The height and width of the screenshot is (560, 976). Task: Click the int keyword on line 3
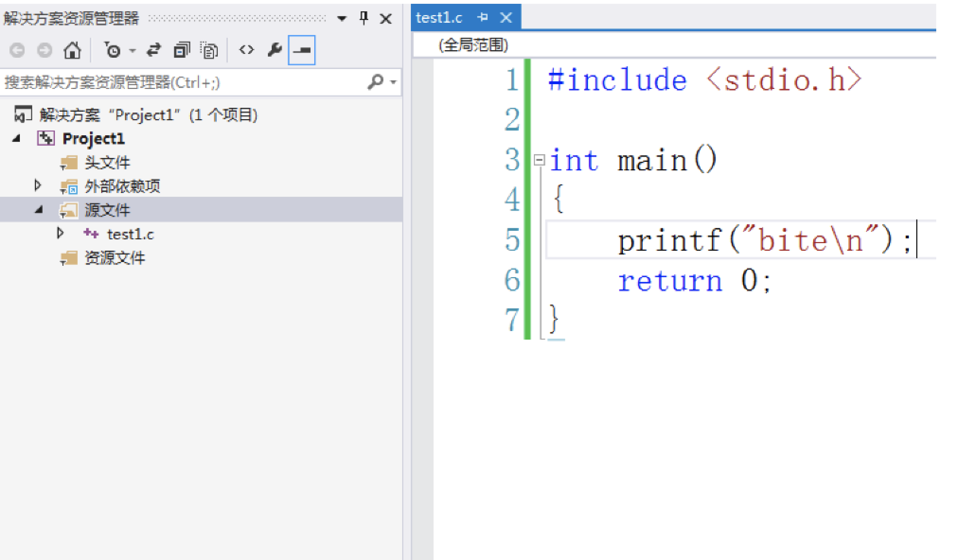point(574,160)
